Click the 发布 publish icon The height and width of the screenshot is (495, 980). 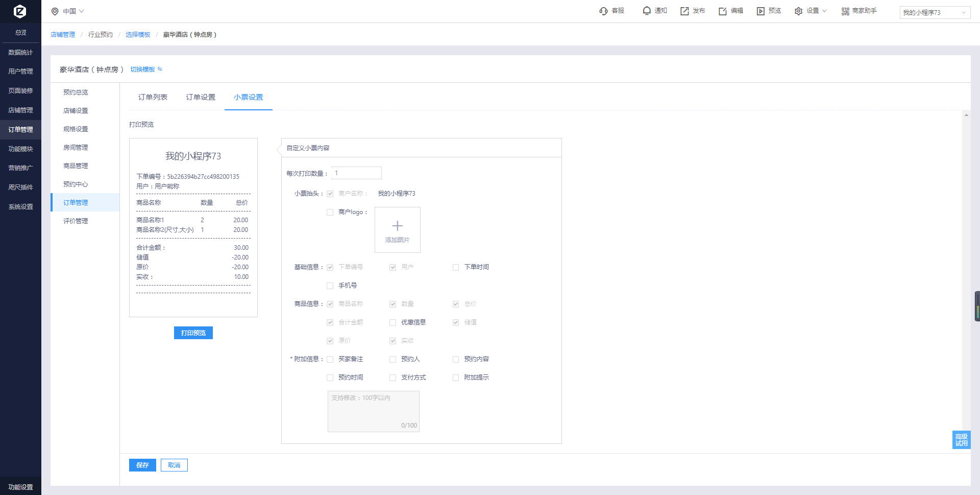(684, 11)
